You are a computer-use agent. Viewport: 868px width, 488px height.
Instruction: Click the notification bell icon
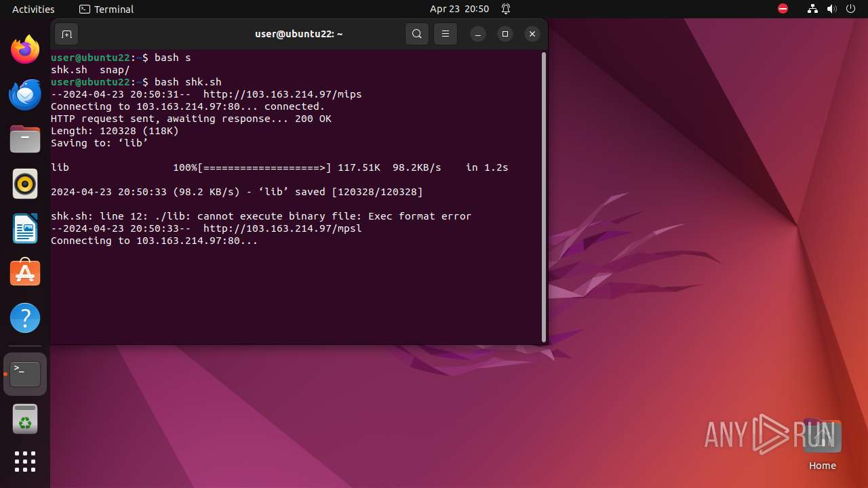(506, 9)
